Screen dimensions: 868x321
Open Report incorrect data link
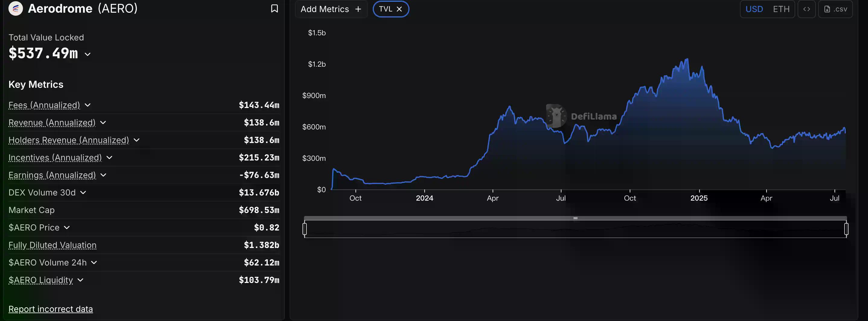(50, 309)
